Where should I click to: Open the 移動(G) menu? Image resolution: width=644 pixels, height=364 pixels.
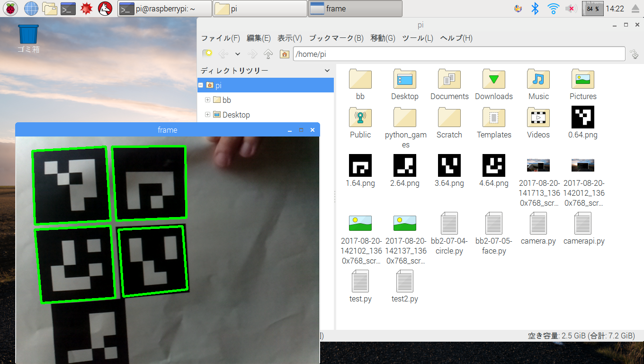click(x=383, y=38)
